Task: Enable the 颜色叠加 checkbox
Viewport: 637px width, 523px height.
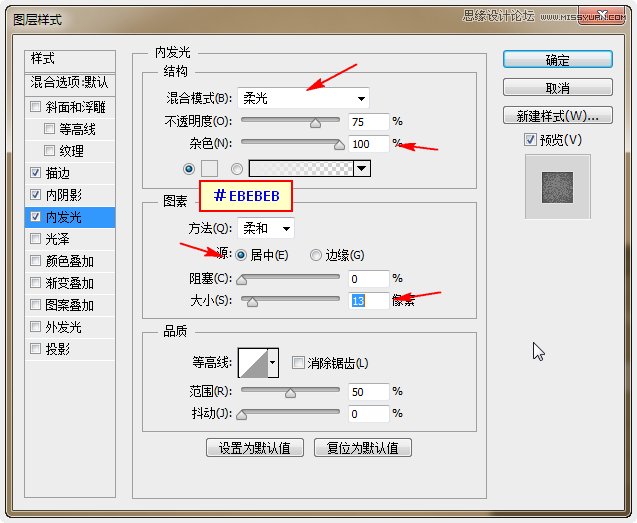Action: click(36, 260)
